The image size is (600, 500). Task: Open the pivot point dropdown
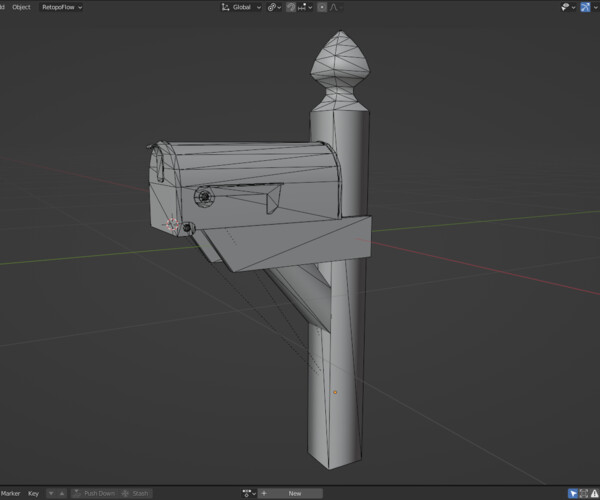(x=274, y=7)
